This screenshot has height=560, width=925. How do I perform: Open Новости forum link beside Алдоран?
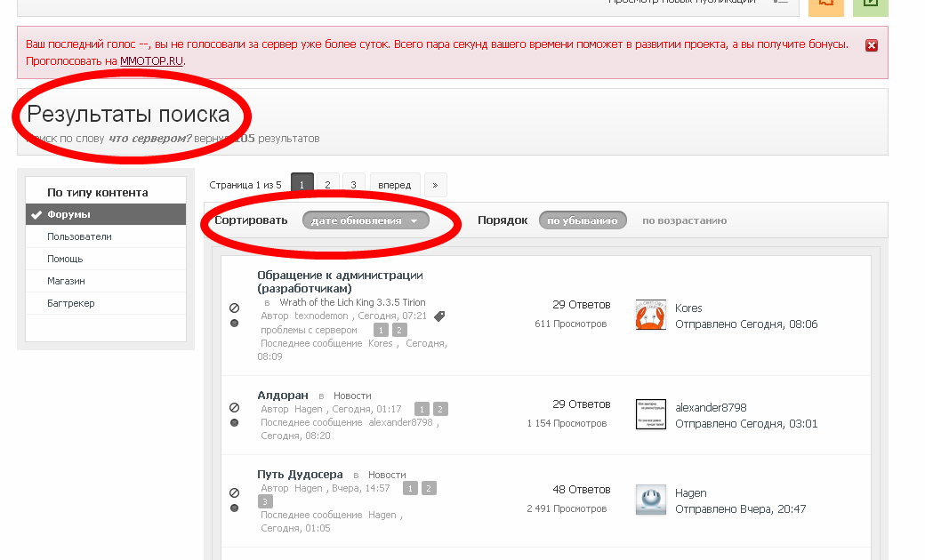(352, 396)
